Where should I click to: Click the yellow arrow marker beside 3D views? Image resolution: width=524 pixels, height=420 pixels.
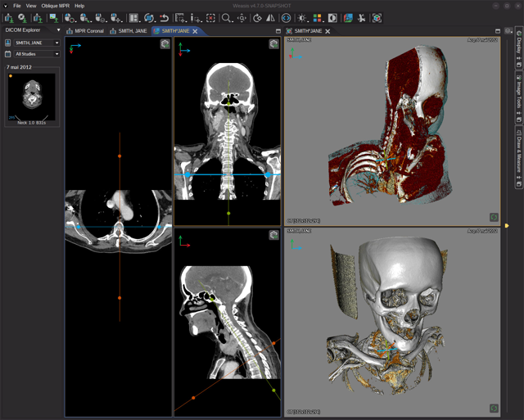(x=507, y=225)
